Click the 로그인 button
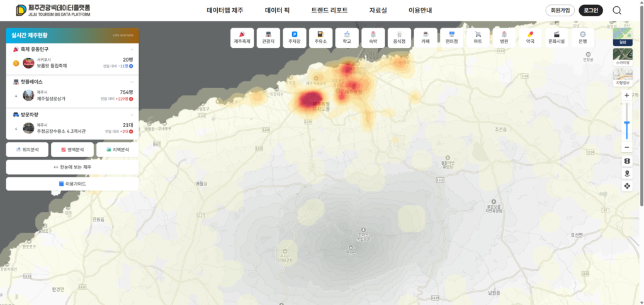Image resolution: width=644 pixels, height=305 pixels. 591,10
